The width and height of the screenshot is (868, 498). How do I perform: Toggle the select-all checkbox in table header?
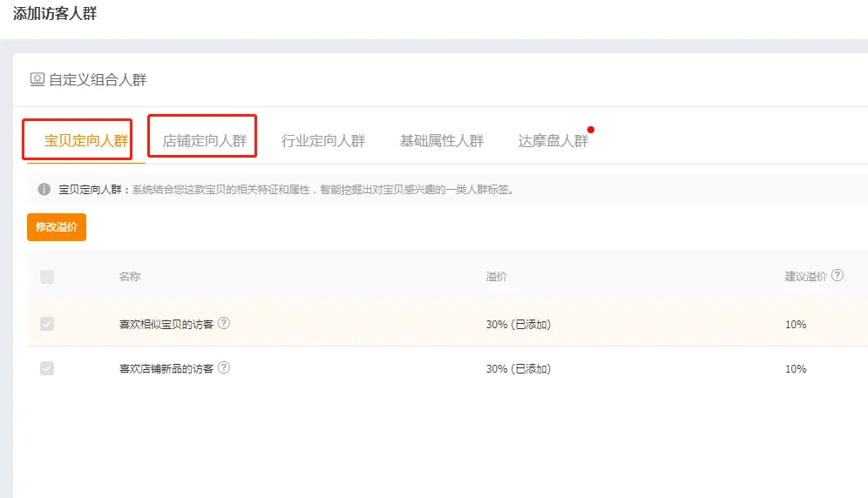47,277
